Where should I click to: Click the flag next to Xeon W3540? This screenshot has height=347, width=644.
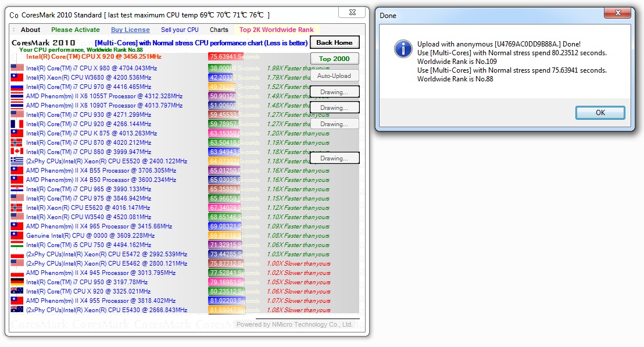(17, 217)
